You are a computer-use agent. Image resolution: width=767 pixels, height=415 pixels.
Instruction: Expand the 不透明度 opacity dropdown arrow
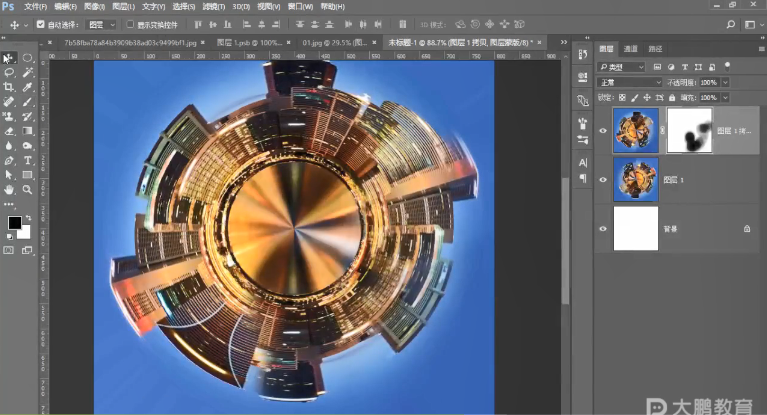coord(725,82)
